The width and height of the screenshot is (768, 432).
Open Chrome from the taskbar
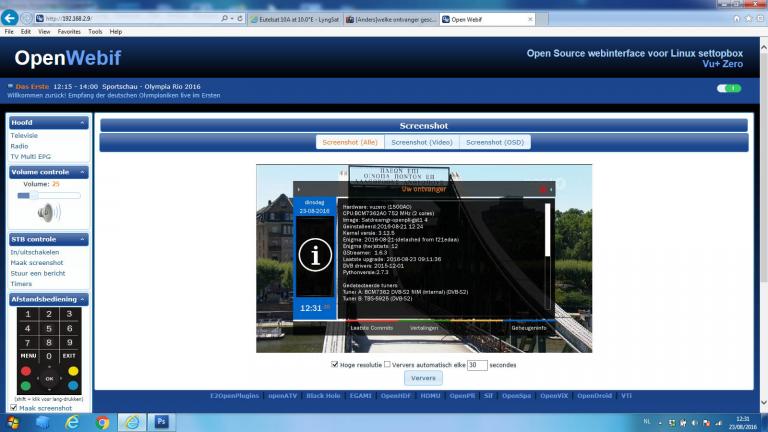pos(103,421)
